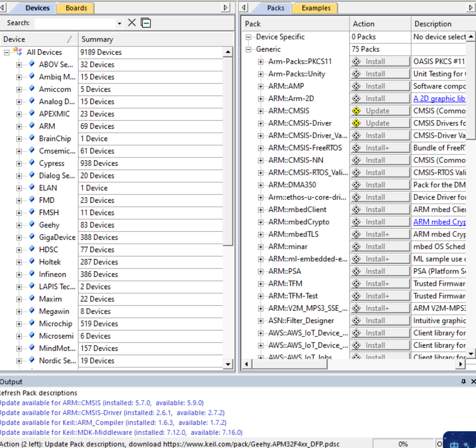Click the Keil::ARM_Compiler update message

113,422
